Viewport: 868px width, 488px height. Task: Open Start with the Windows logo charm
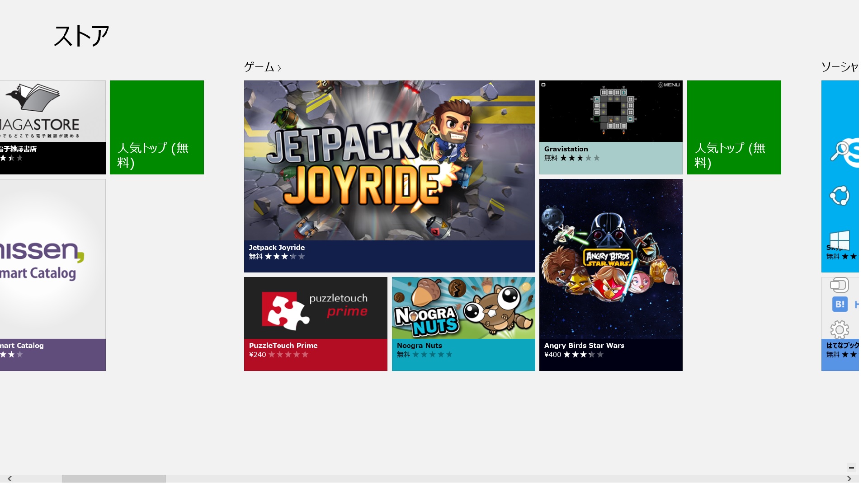(840, 240)
